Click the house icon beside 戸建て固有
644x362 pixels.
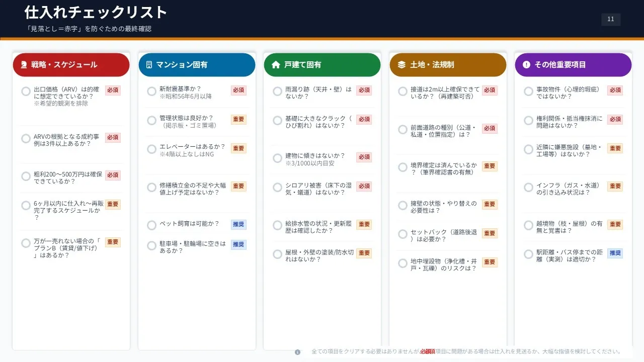tap(275, 65)
